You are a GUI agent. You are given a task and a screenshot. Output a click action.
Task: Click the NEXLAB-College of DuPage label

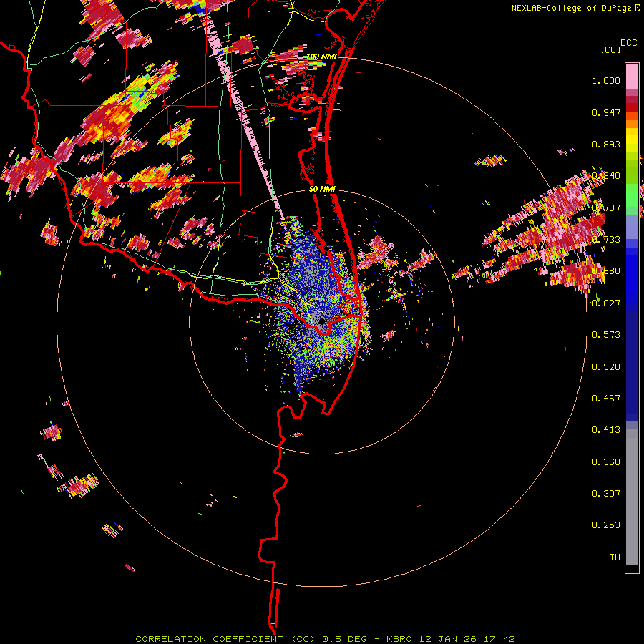[x=571, y=8]
